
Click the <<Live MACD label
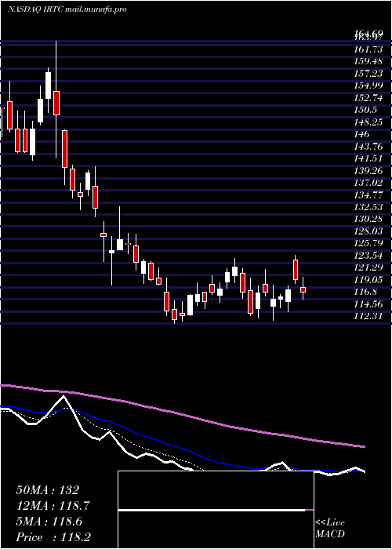point(330,529)
